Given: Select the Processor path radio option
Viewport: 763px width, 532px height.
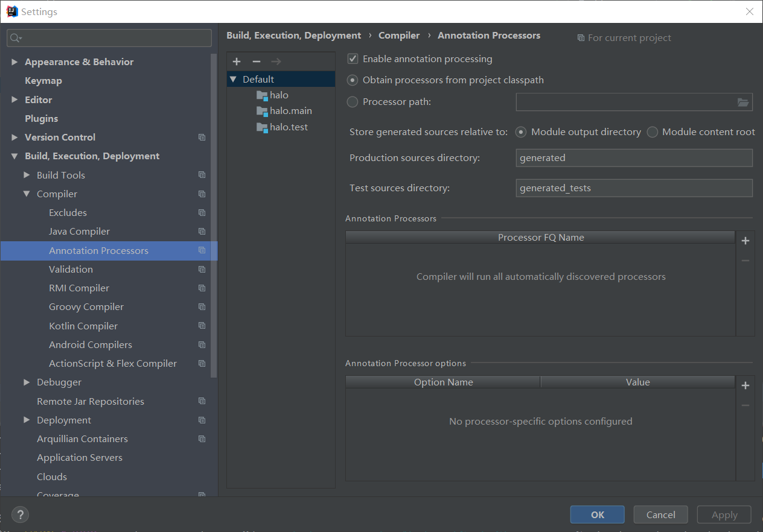Looking at the screenshot, I should click(353, 102).
